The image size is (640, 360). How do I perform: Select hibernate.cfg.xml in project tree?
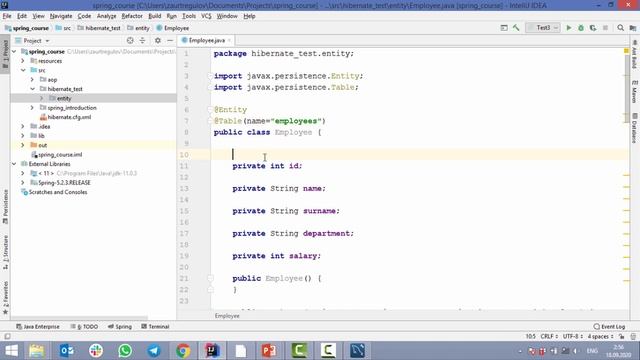coord(69,117)
